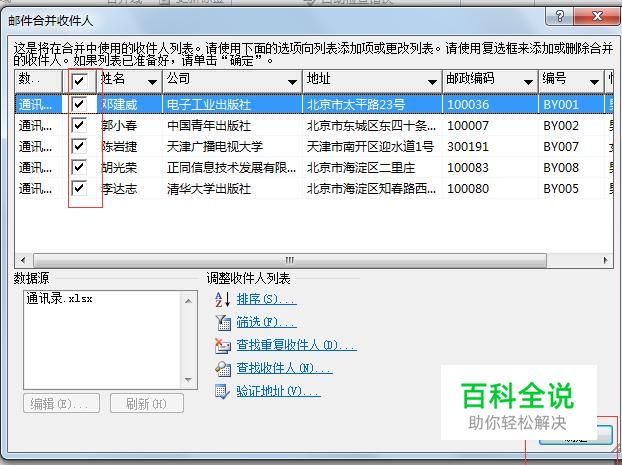Open the 验证地址(V)... link
622x465 pixels.
(x=278, y=391)
